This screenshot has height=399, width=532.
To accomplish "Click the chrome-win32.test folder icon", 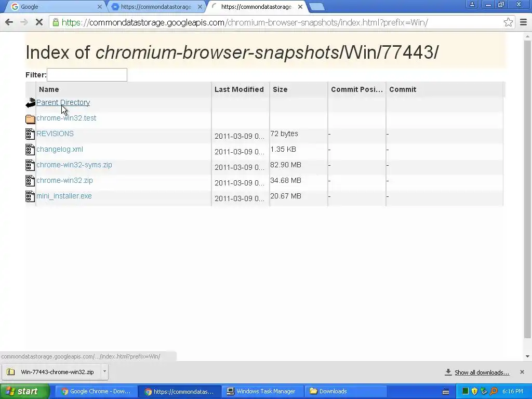I will (x=30, y=119).
